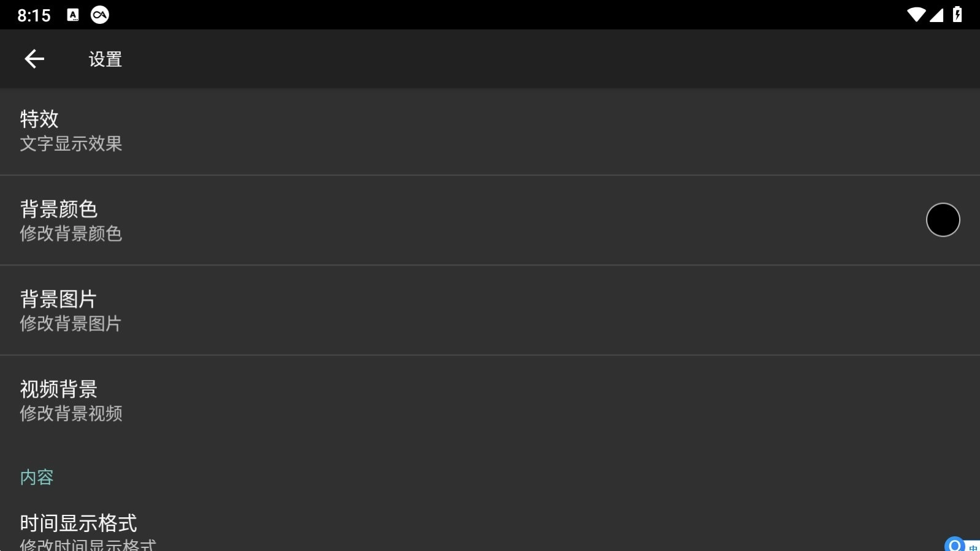Tap the battery charging icon

click(957, 15)
